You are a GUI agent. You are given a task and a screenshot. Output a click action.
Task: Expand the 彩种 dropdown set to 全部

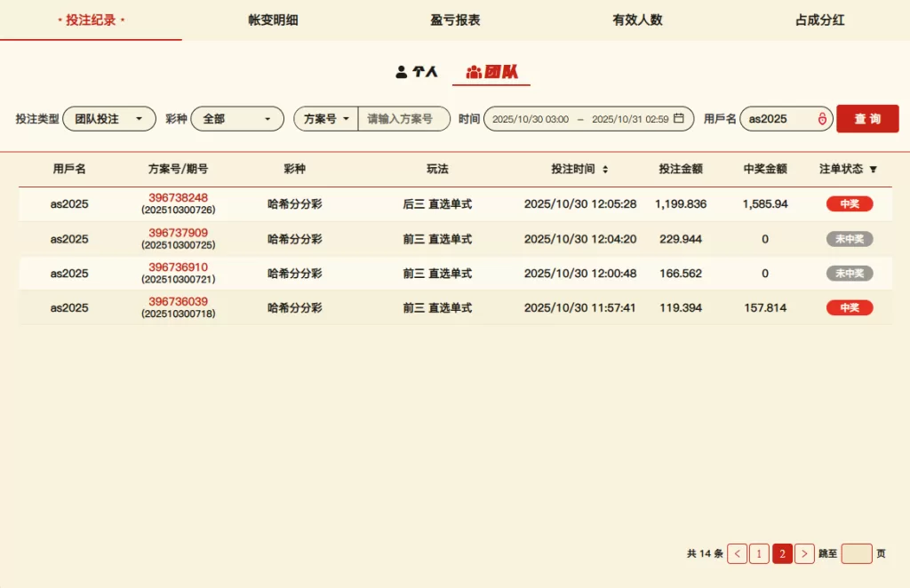coord(236,119)
